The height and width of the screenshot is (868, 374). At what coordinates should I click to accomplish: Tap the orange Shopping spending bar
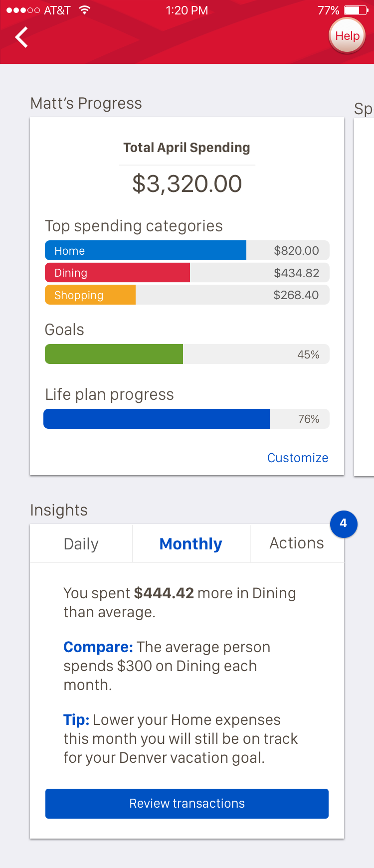coord(90,295)
